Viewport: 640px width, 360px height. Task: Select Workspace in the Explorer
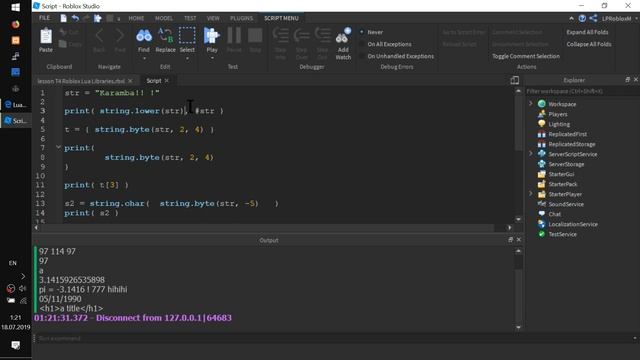[562, 104]
